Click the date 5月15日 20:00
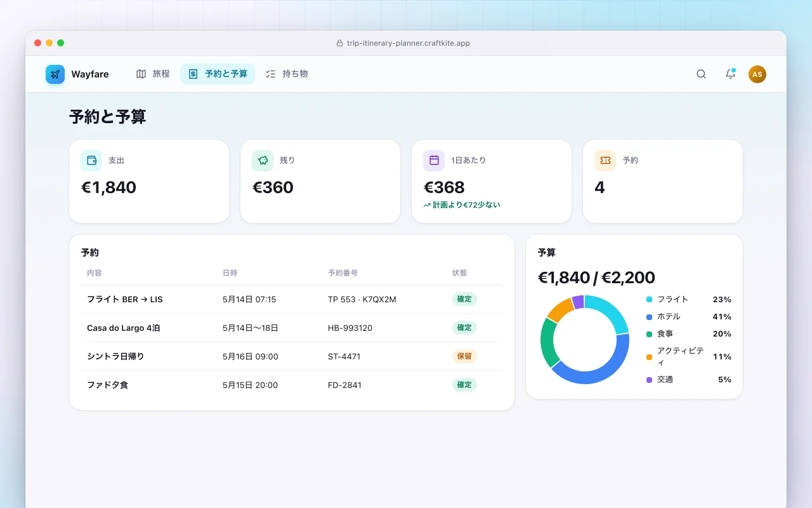Screen dimensions: 812x508 coord(250,385)
